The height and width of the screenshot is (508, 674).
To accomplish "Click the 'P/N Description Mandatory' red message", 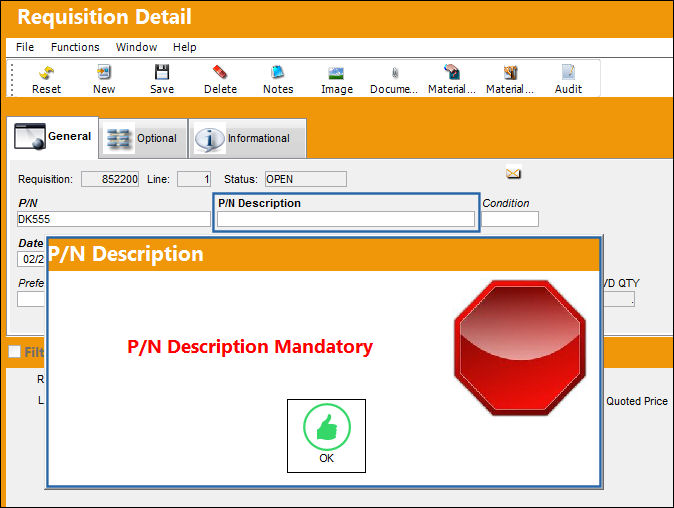I will (x=250, y=346).
